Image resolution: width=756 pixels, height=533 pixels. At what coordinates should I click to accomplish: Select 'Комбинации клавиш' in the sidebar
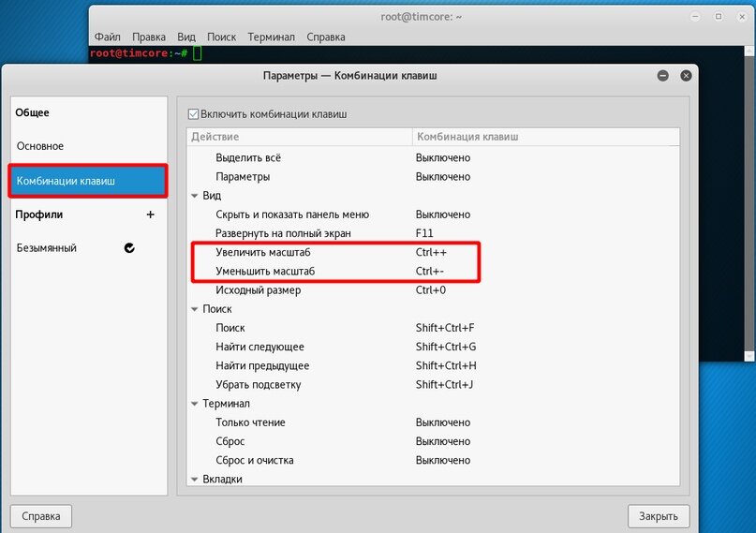click(x=89, y=181)
